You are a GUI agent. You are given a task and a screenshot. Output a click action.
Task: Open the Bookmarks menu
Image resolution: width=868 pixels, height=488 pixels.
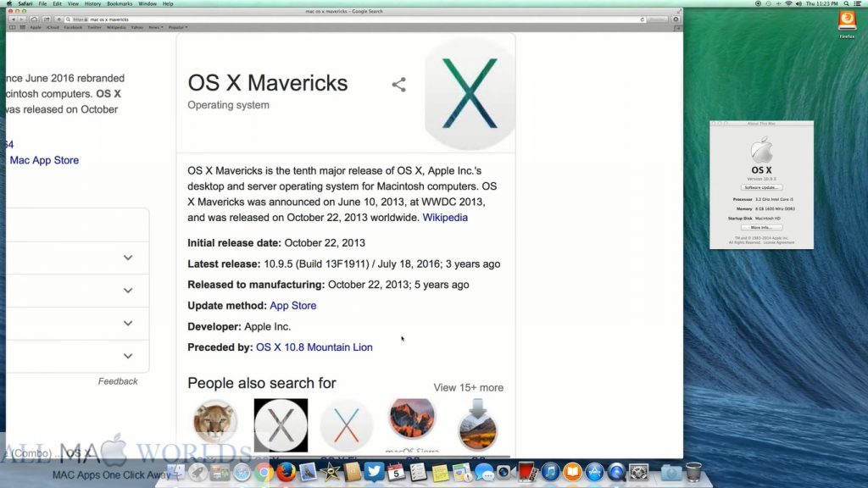tap(120, 4)
